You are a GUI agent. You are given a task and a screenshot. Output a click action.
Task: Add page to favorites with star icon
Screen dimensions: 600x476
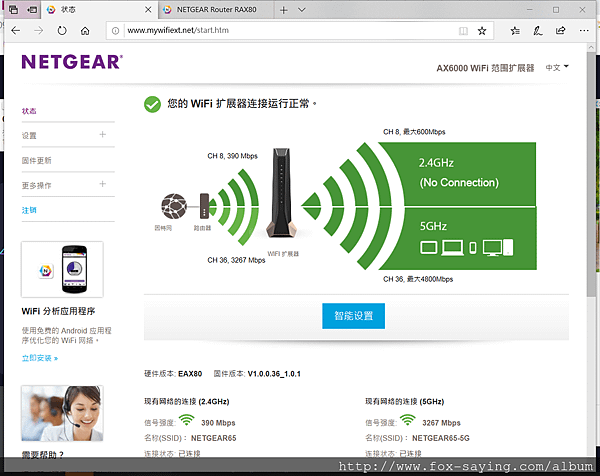482,31
